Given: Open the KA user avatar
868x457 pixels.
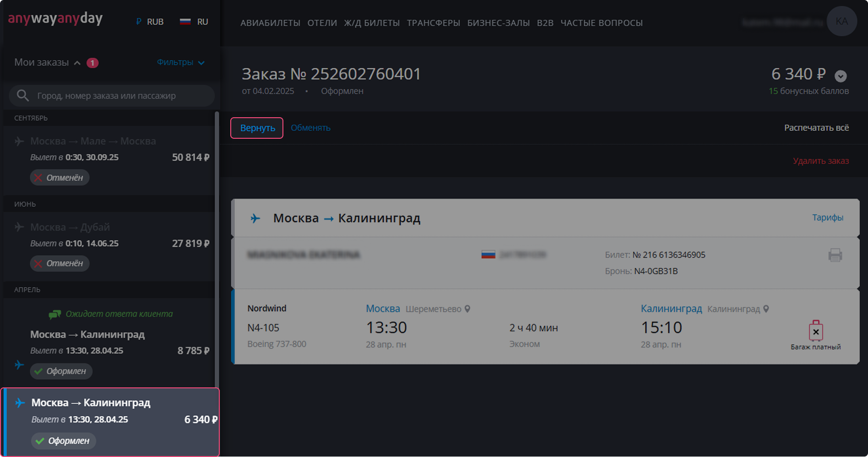Looking at the screenshot, I should (841, 22).
